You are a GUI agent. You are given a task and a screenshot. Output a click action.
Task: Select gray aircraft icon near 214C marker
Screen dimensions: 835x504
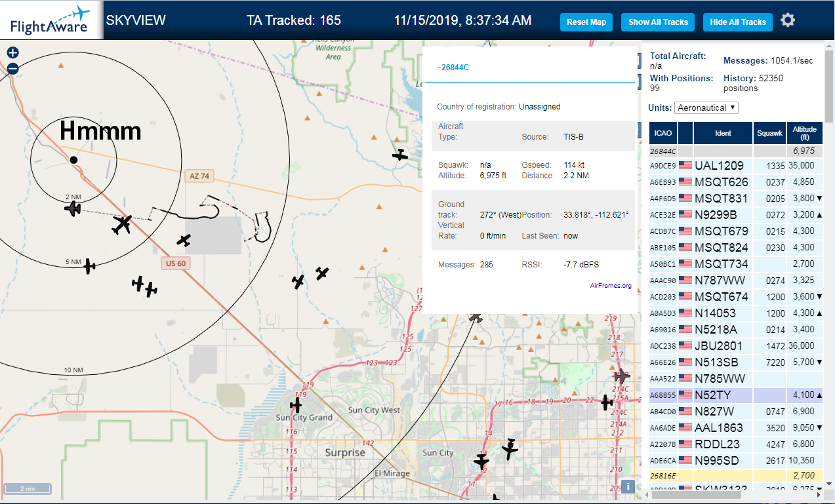click(621, 377)
